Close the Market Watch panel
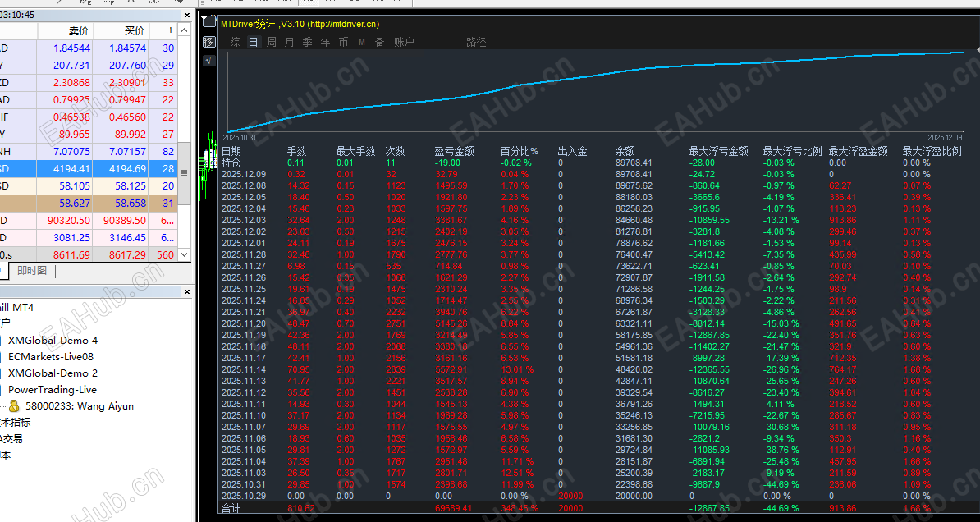Image resolution: width=980 pixels, height=522 pixels. (x=186, y=15)
